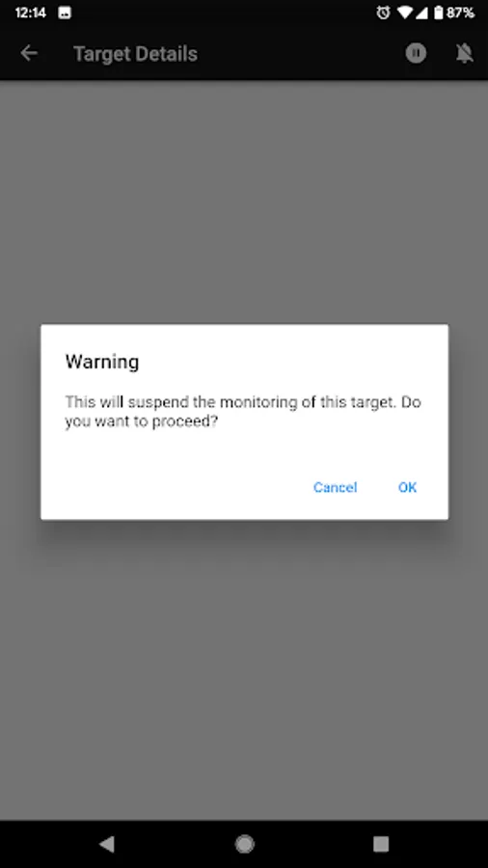Tap the Android home circle button

coord(244,844)
